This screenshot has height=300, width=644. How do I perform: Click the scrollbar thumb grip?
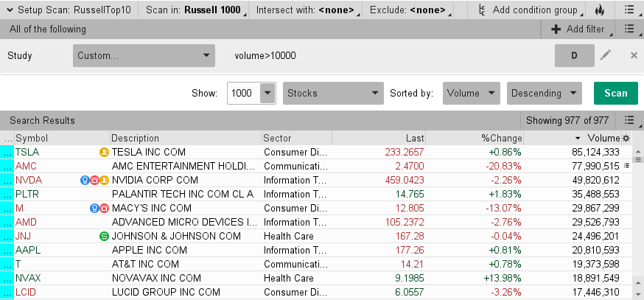(x=638, y=159)
